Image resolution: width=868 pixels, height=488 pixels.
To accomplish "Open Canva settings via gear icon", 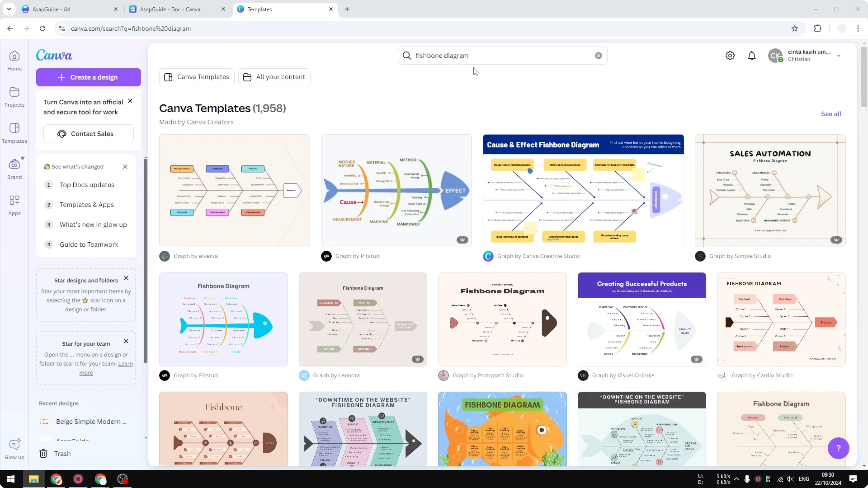I will click(730, 56).
